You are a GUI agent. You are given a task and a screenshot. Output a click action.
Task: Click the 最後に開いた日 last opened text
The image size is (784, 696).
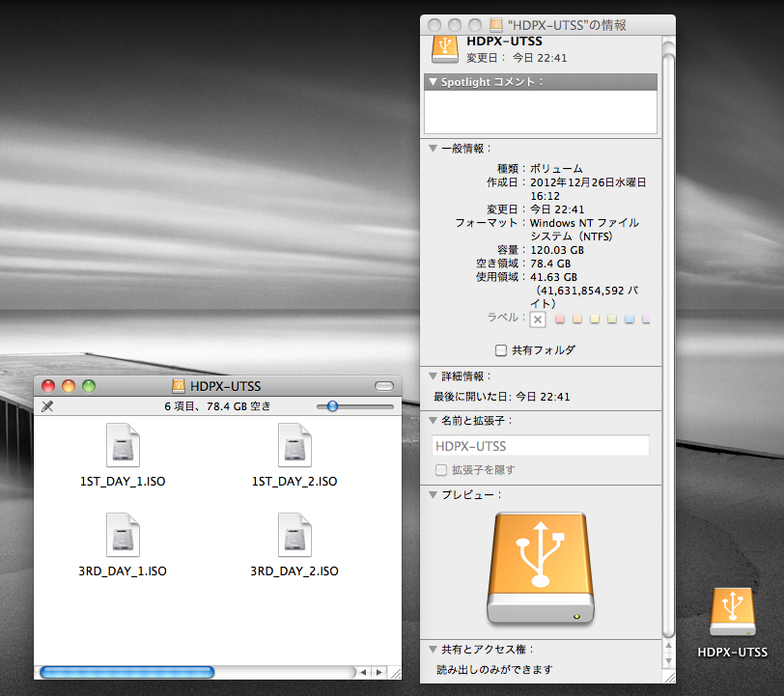[501, 397]
